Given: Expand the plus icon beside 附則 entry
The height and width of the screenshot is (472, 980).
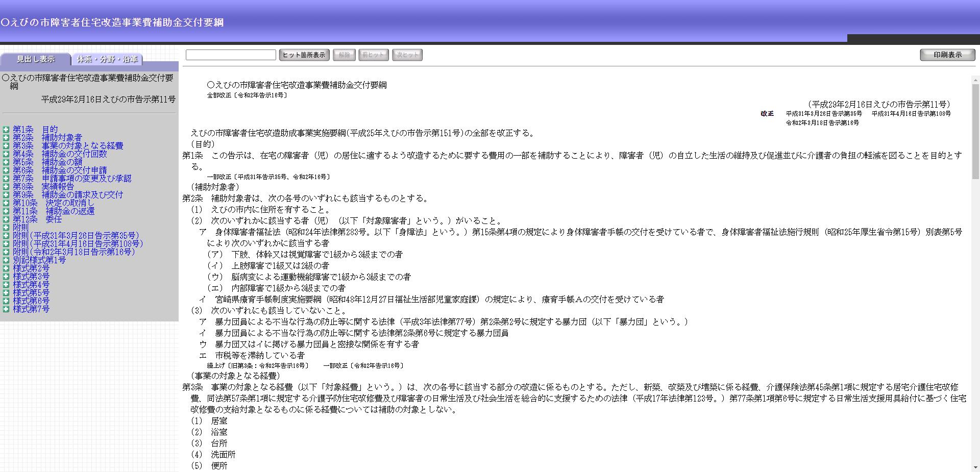Looking at the screenshot, I should coord(6,228).
